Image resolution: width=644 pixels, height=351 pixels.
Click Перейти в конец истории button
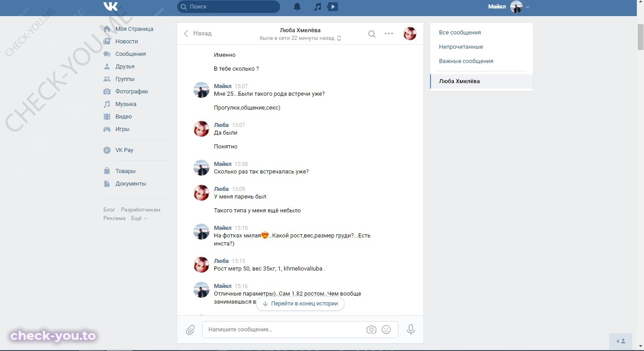300,304
